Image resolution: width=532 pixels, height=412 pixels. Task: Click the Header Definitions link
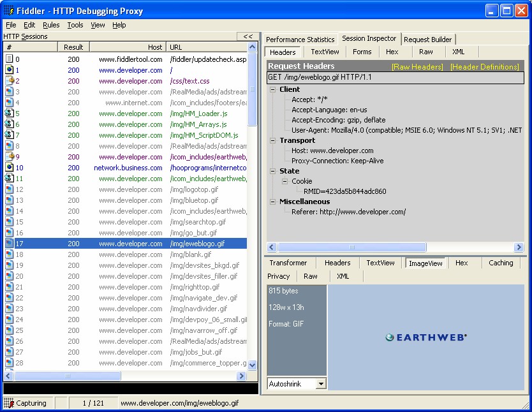[x=485, y=67]
